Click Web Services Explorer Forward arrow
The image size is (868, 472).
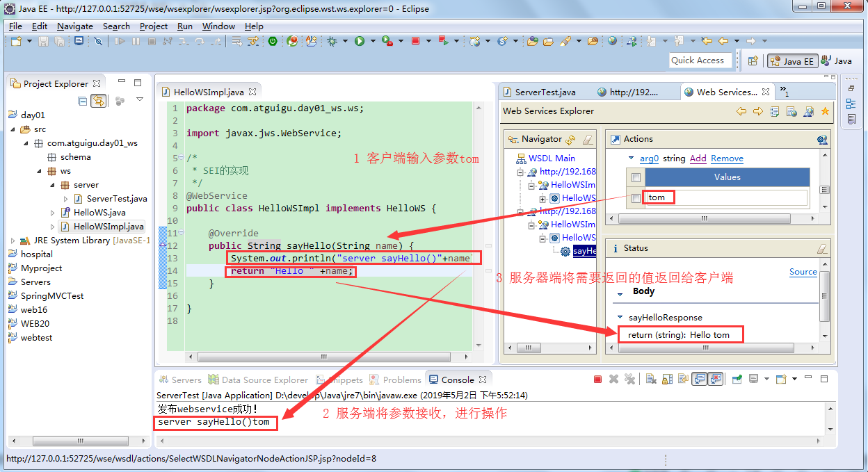758,111
